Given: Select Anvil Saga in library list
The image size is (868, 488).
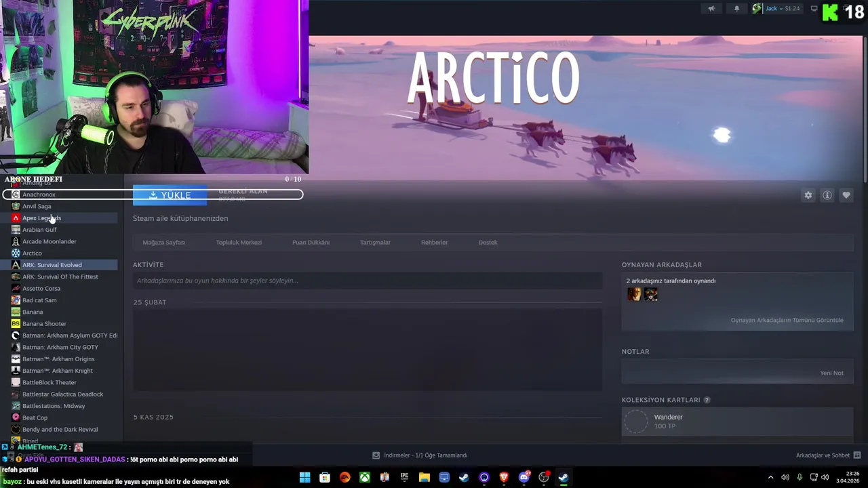Looking at the screenshot, I should (x=37, y=206).
